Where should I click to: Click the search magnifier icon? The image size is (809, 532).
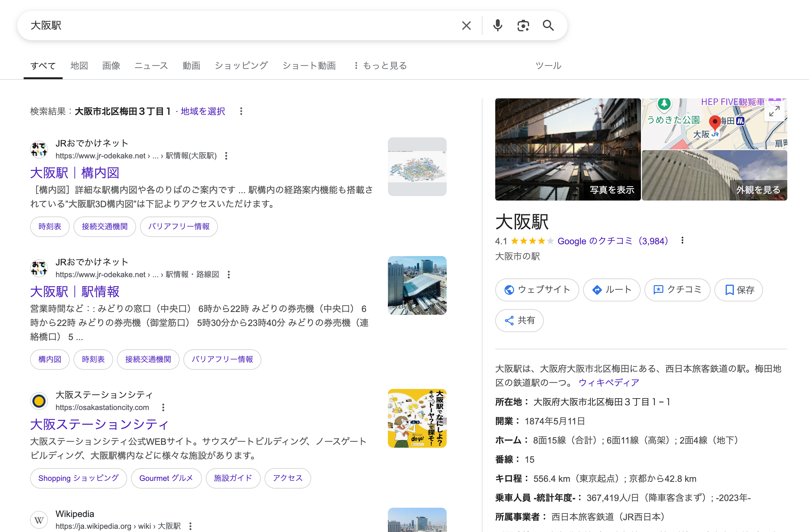[548, 25]
